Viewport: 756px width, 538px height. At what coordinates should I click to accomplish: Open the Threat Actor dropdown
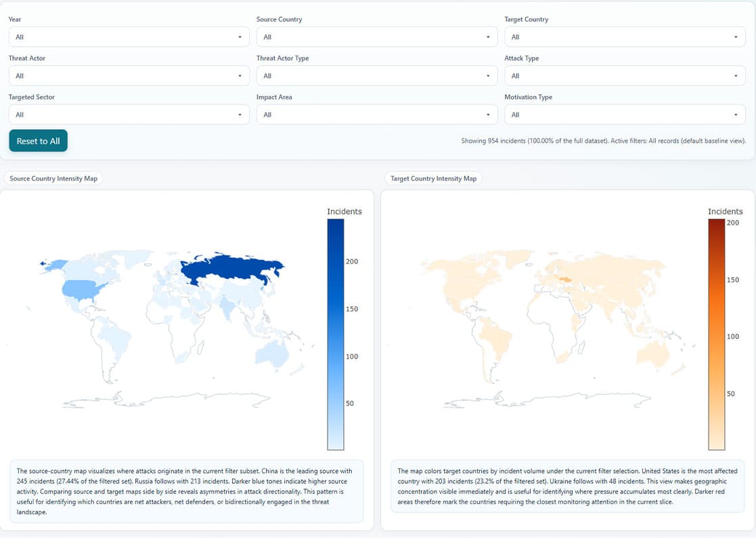pos(129,76)
